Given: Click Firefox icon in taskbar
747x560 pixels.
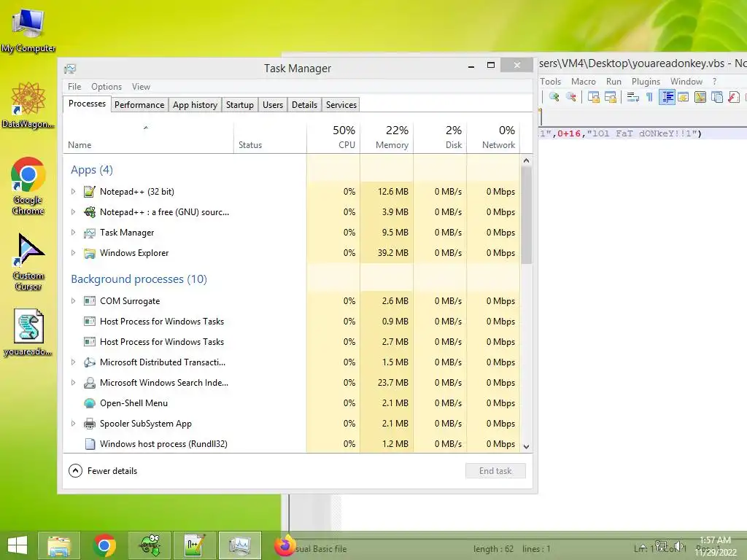Looking at the screenshot, I should (x=285, y=545).
